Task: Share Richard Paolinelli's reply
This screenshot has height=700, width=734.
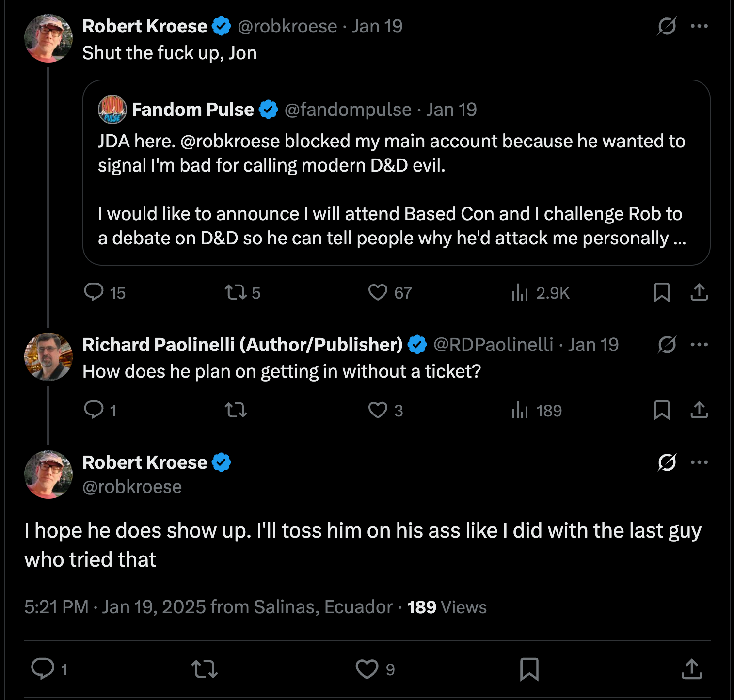Action: [699, 410]
